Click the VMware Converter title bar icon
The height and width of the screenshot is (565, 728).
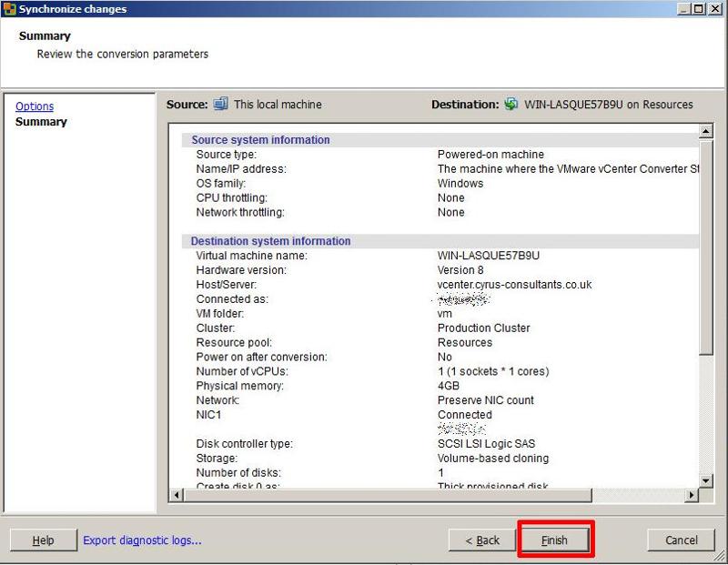9,9
